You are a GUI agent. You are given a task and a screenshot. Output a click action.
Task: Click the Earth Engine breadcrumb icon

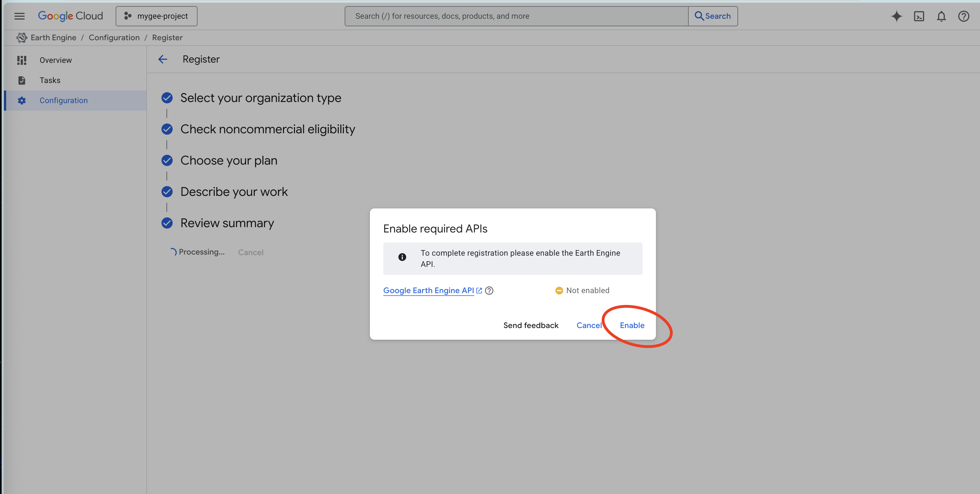tap(22, 37)
